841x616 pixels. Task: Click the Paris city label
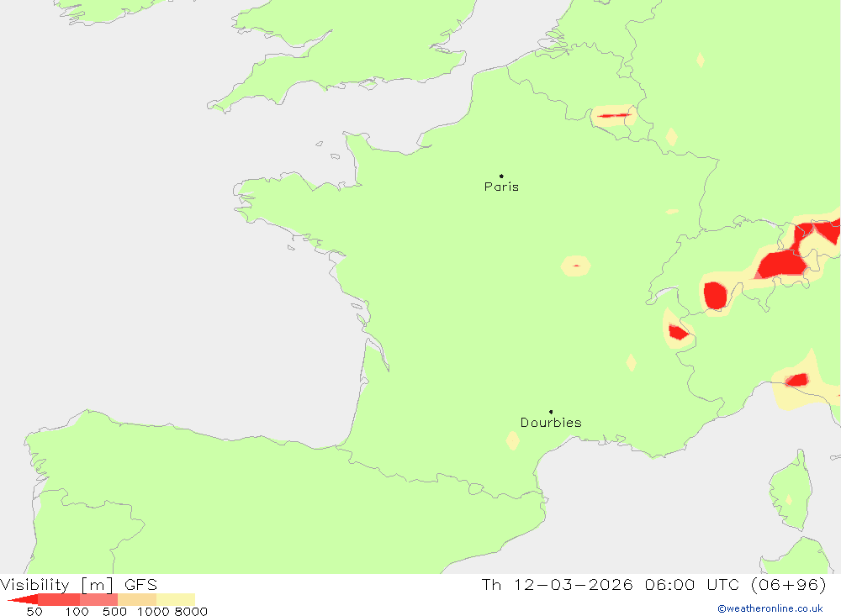[x=501, y=187]
